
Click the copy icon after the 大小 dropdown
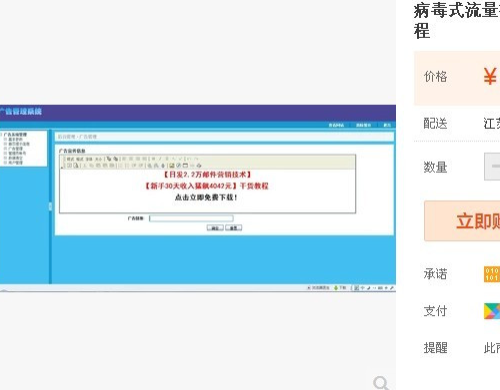[109, 159]
